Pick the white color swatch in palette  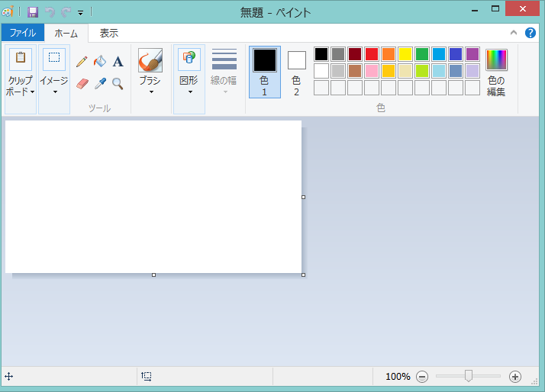pyautogui.click(x=321, y=71)
